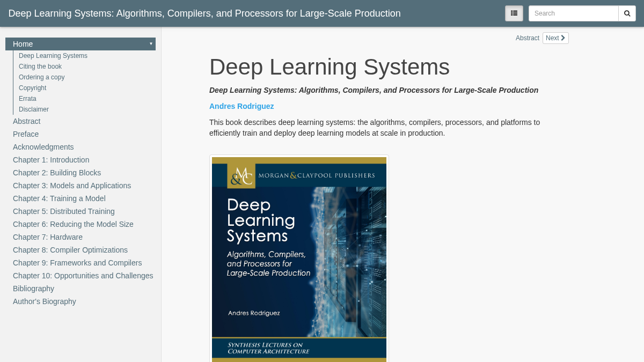Open Chapter 3: Models and Applications

click(72, 186)
